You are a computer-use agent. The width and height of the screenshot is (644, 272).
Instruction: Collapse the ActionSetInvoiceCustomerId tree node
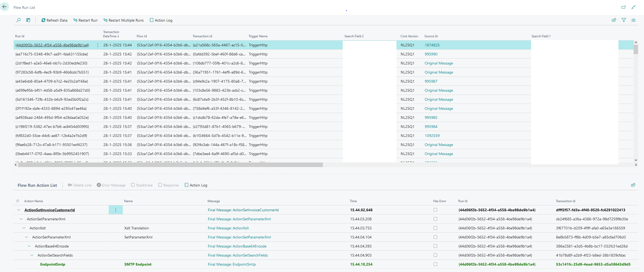pyautogui.click(x=19, y=210)
